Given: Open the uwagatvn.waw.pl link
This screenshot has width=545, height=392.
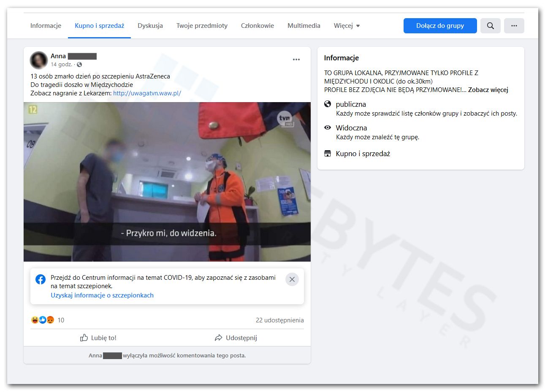Looking at the screenshot, I should (x=147, y=93).
